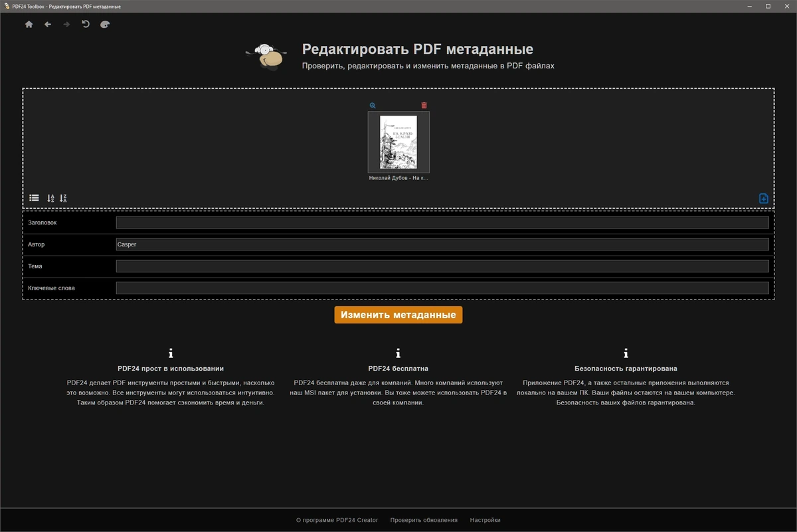
Task: Reset the tool with the reload icon
Action: click(86, 25)
